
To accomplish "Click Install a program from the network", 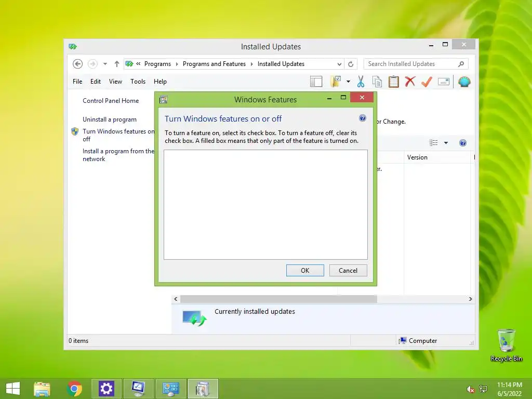I will tap(118, 155).
